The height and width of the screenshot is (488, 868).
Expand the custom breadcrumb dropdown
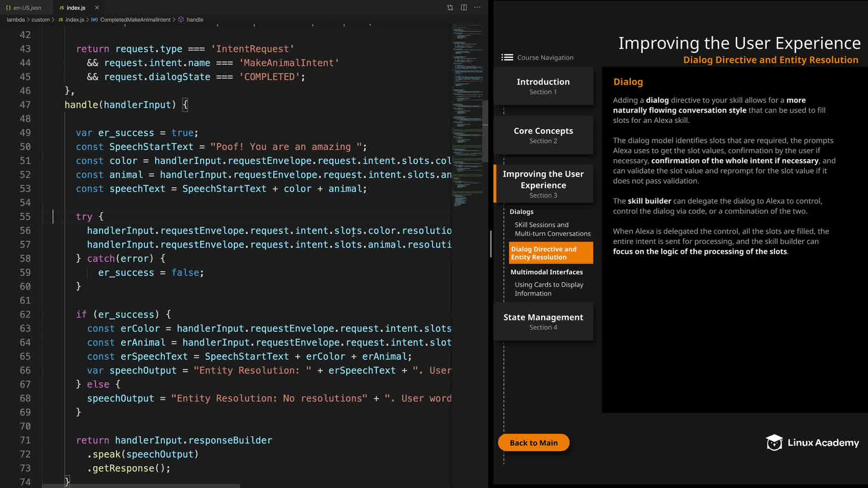[x=40, y=20]
